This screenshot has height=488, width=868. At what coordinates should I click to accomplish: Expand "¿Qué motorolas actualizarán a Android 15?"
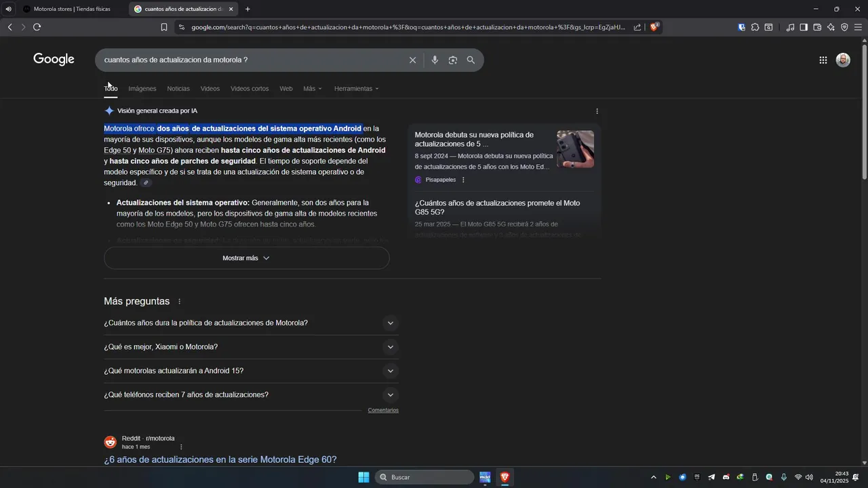[x=251, y=371]
